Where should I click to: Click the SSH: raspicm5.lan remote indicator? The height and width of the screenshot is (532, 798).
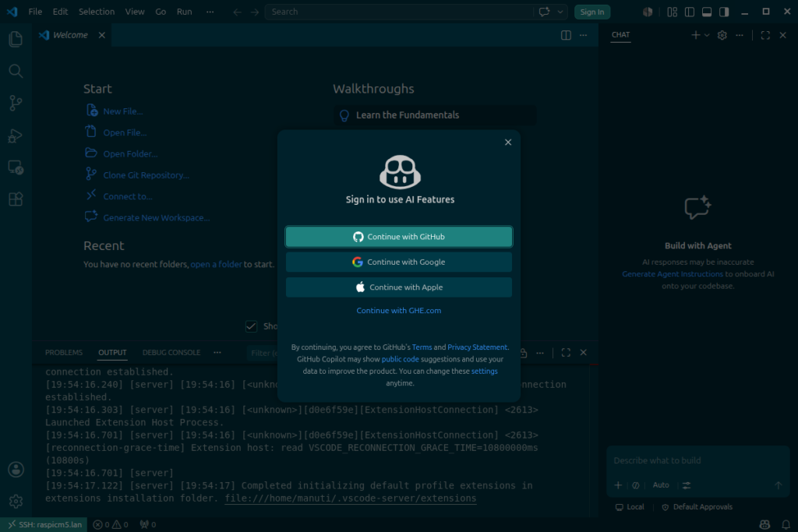point(44,524)
